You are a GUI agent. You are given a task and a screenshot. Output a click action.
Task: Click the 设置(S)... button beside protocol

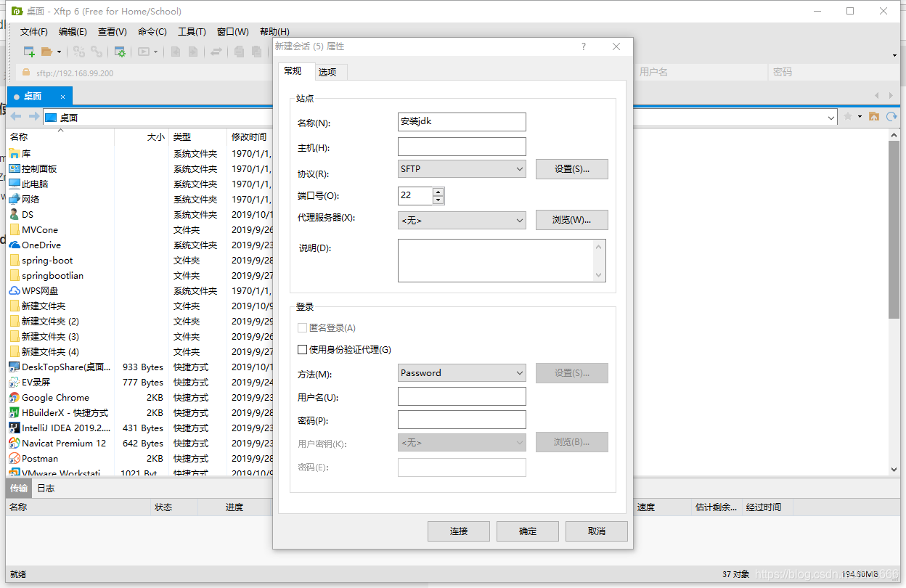pos(572,169)
